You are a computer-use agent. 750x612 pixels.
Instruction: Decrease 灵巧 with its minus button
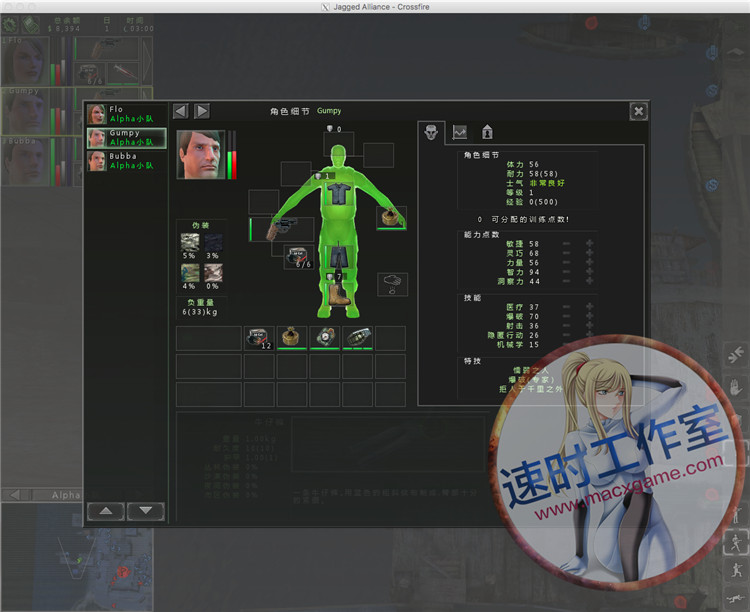click(566, 253)
